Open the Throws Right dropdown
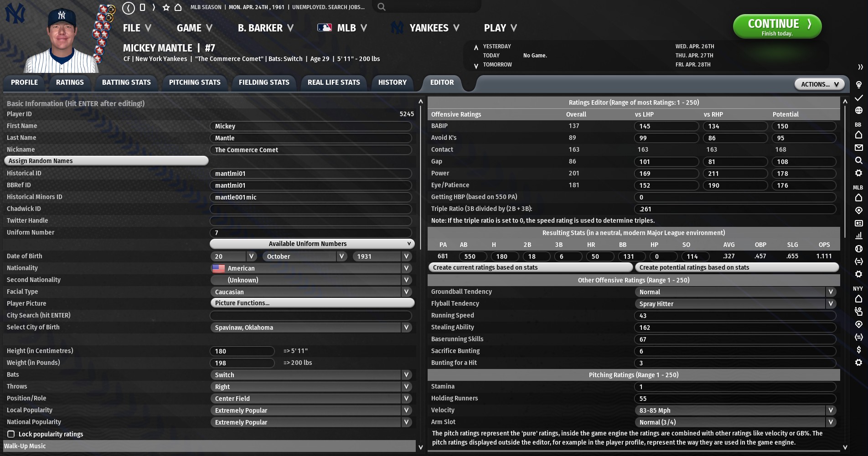Screen dimensions: 868x456 [312, 387]
